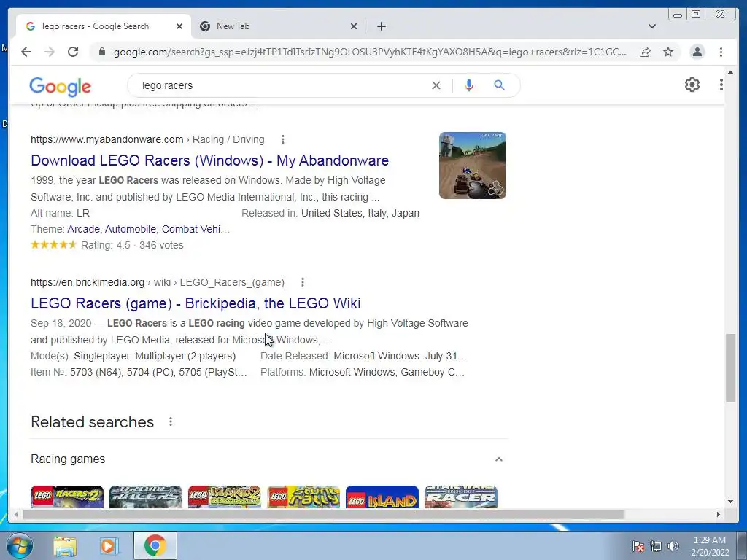
Task: Click the page scroll-down arrow
Action: click(730, 502)
